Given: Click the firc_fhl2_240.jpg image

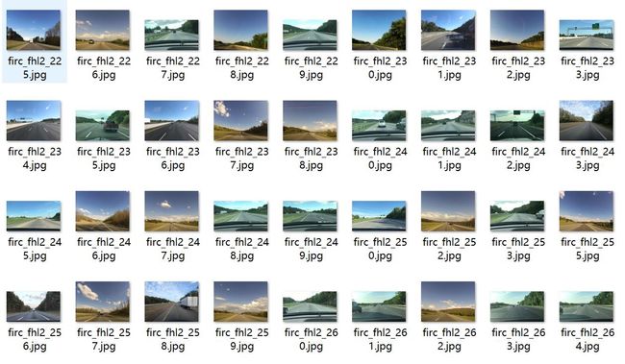Looking at the screenshot, I should (379, 126).
